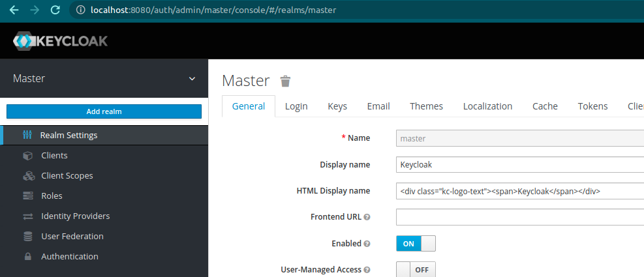Click the Clients cube icon
The width and height of the screenshot is (644, 277).
tap(27, 156)
